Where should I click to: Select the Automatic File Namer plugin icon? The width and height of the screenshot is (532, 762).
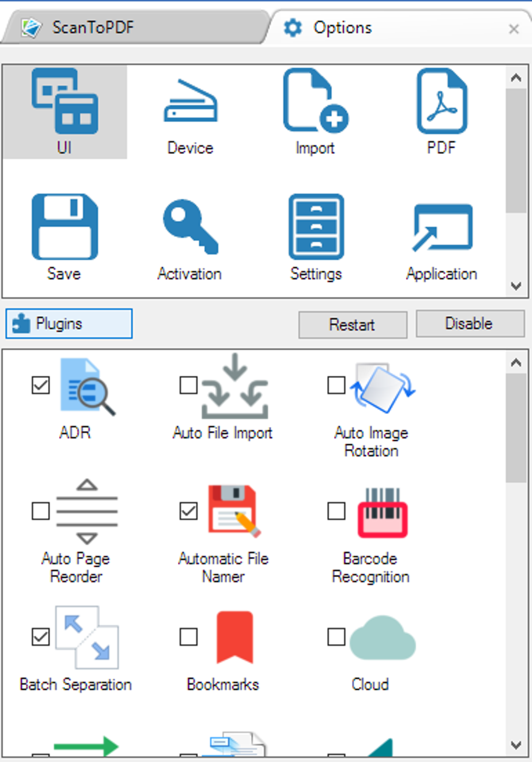pyautogui.click(x=234, y=511)
